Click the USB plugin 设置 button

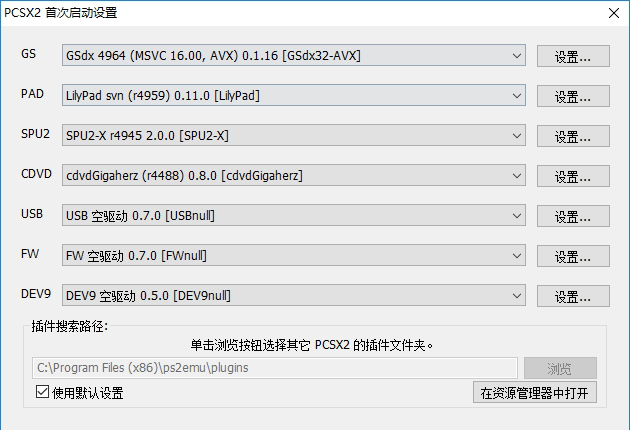point(573,216)
